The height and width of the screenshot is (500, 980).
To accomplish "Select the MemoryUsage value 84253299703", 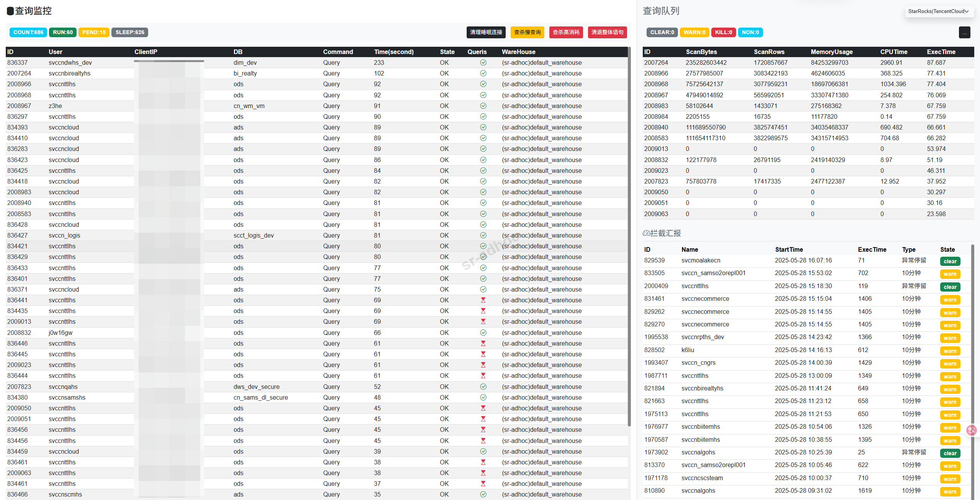I will (830, 62).
